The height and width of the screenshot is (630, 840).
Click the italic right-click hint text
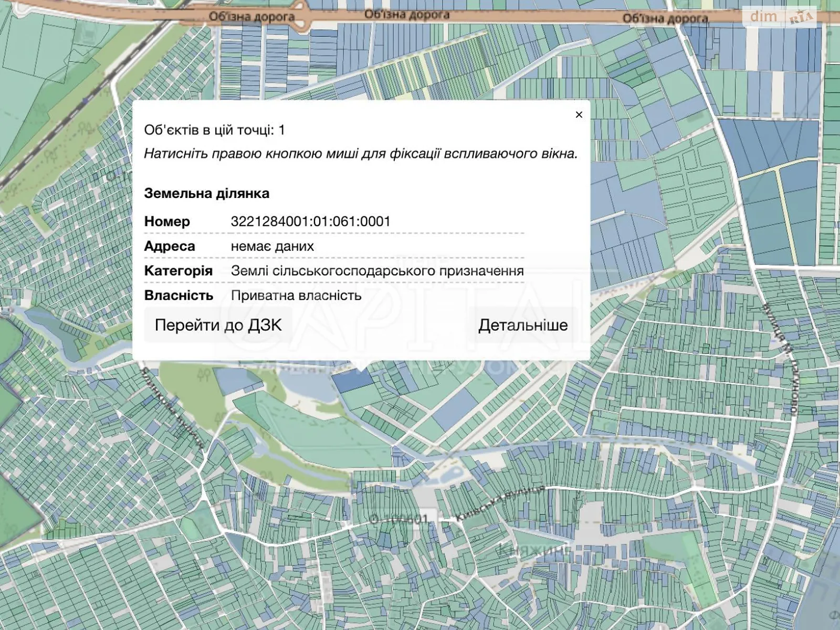(360, 153)
